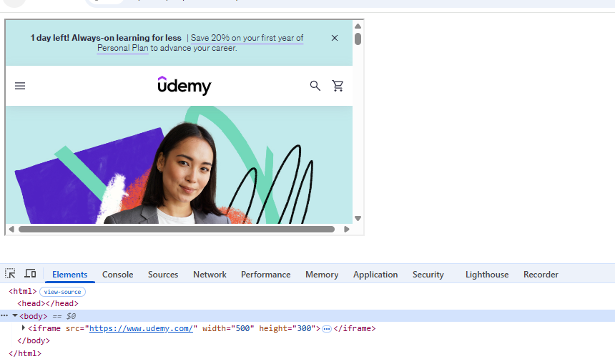
Task: Dismiss the promo banner with X
Action: (335, 38)
